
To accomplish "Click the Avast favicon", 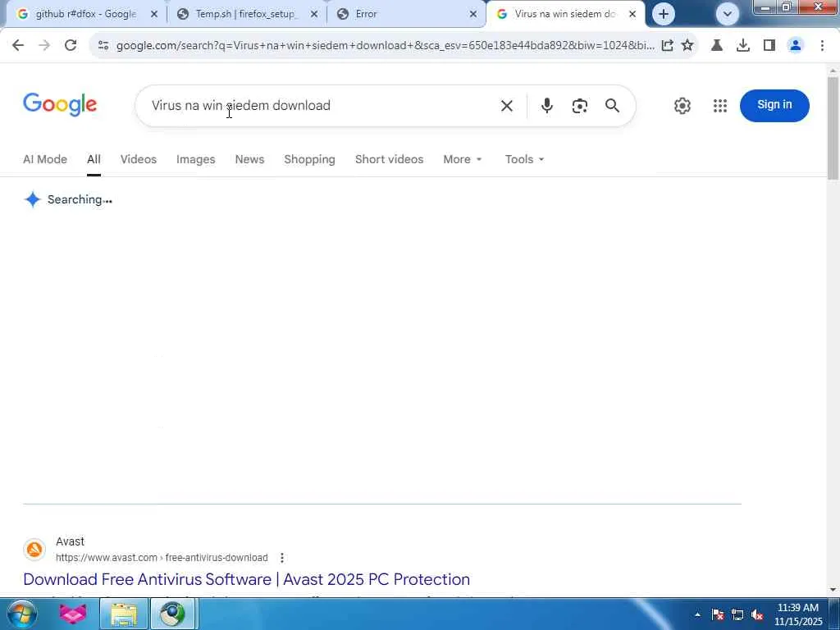I will [x=34, y=550].
